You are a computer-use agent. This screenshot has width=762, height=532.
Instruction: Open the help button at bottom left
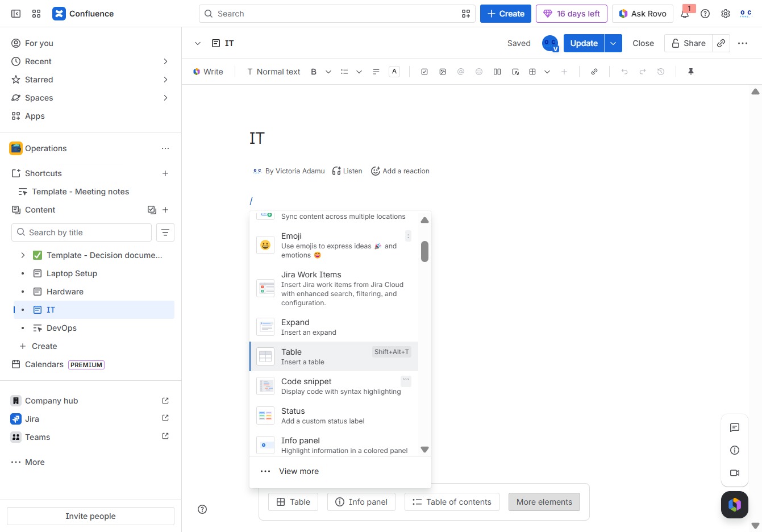(202, 509)
